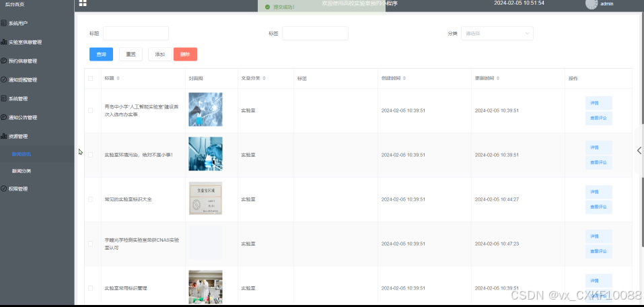Click the list icon beside 系统管理
The height and width of the screenshot is (307, 644).
click(3, 99)
